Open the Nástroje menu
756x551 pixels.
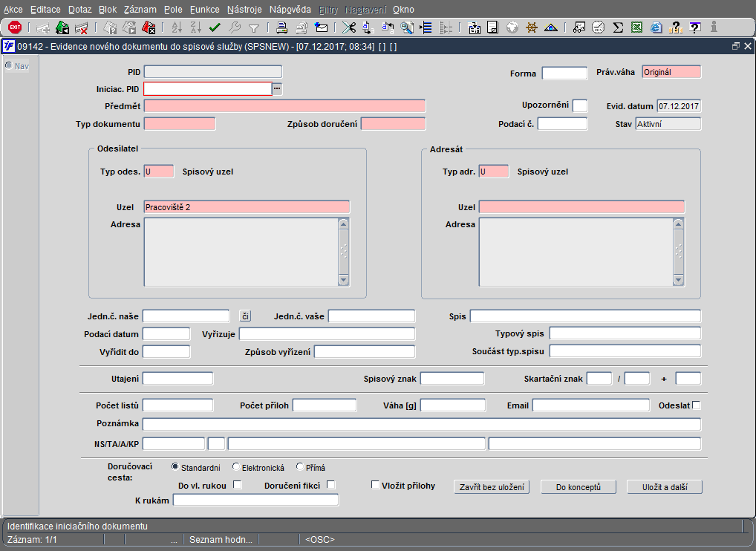244,10
